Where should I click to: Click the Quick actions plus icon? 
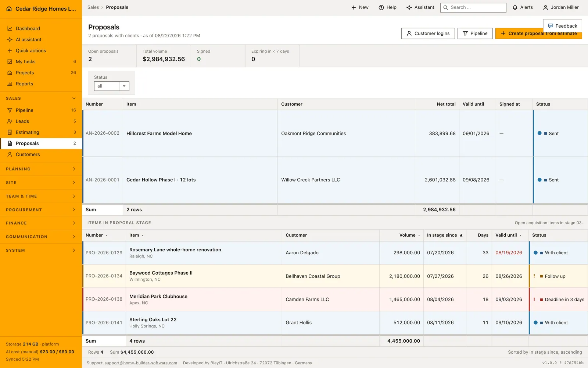point(10,51)
